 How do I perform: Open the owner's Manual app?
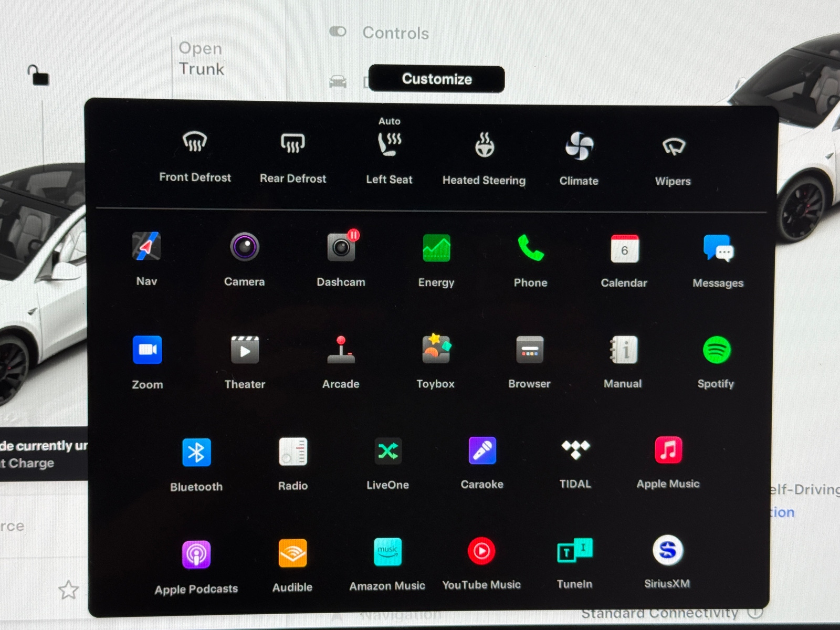pyautogui.click(x=623, y=362)
